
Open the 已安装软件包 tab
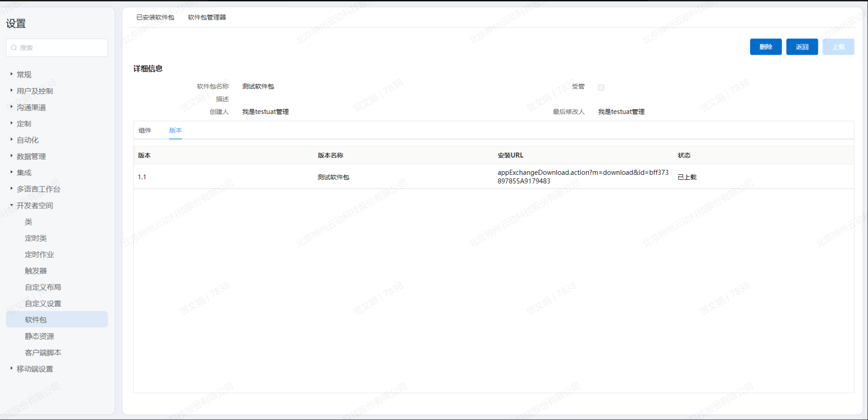click(x=155, y=17)
